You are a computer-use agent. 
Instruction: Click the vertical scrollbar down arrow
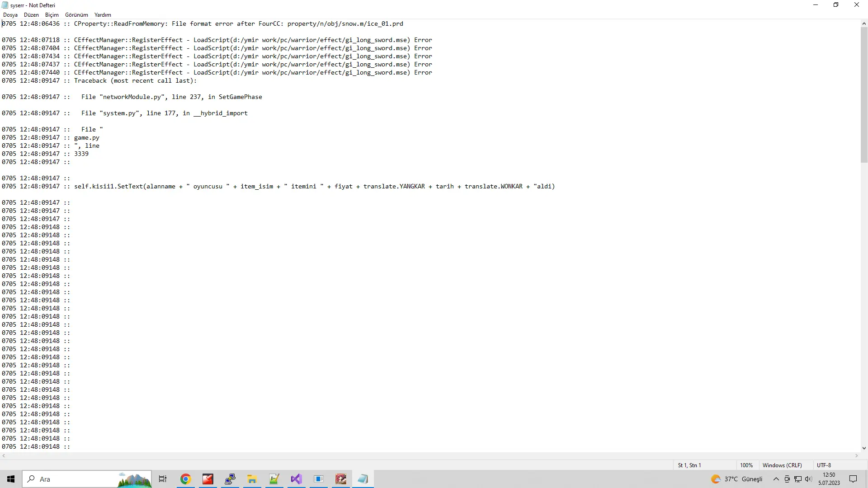coord(864,448)
